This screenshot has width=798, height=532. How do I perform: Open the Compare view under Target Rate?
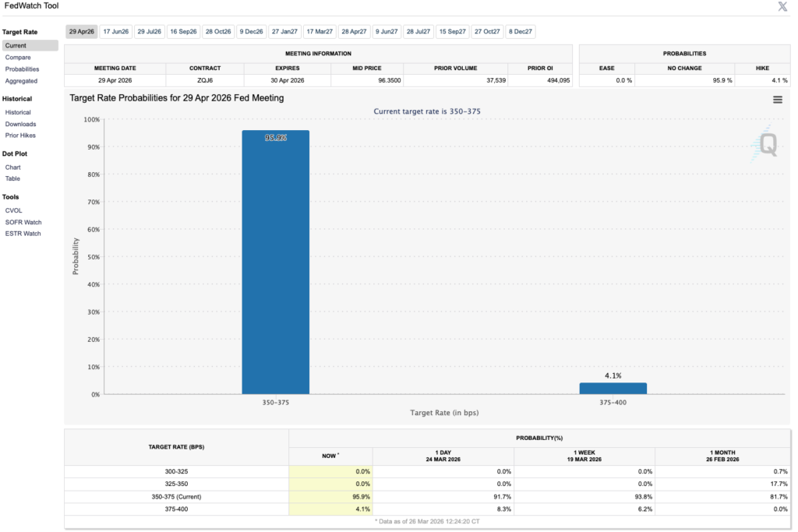18,57
